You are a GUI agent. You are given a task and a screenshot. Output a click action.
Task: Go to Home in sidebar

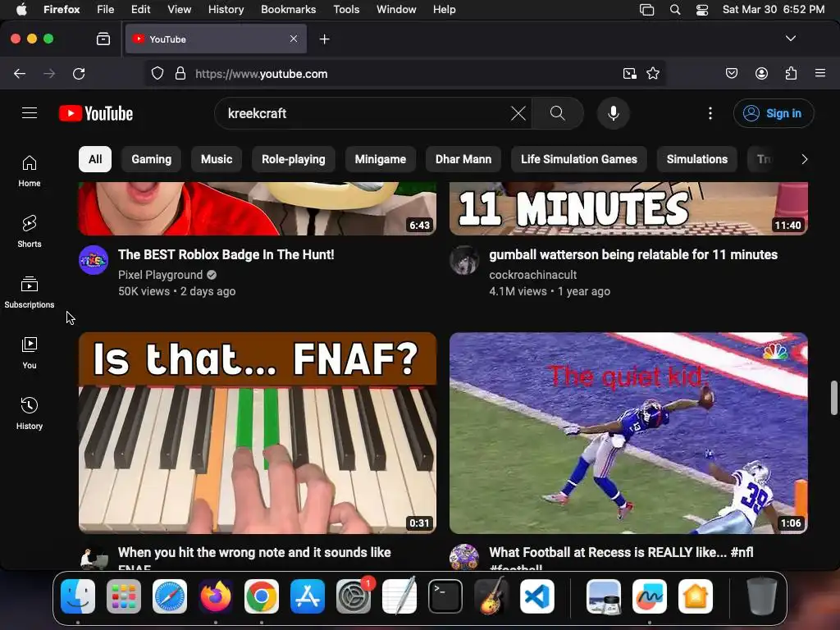(x=30, y=171)
